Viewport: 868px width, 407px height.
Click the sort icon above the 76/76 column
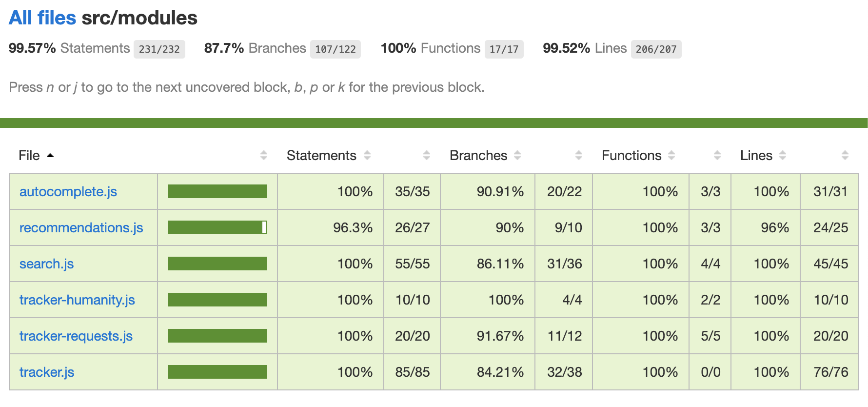click(x=845, y=156)
